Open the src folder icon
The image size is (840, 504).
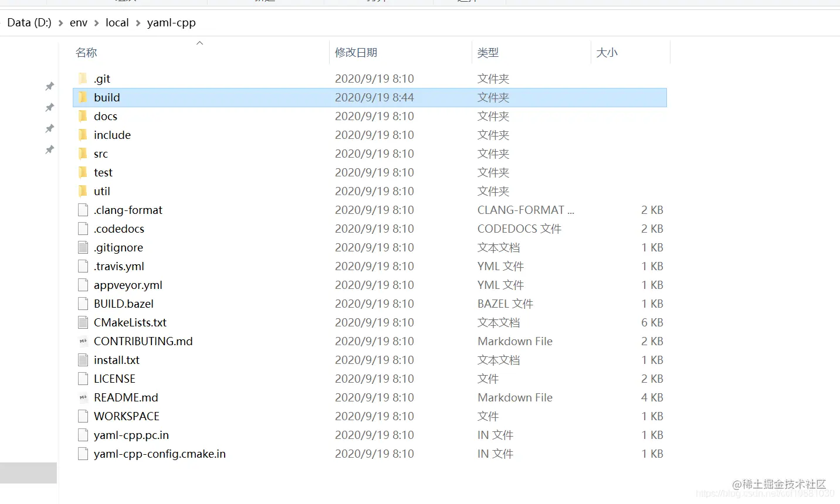point(83,154)
